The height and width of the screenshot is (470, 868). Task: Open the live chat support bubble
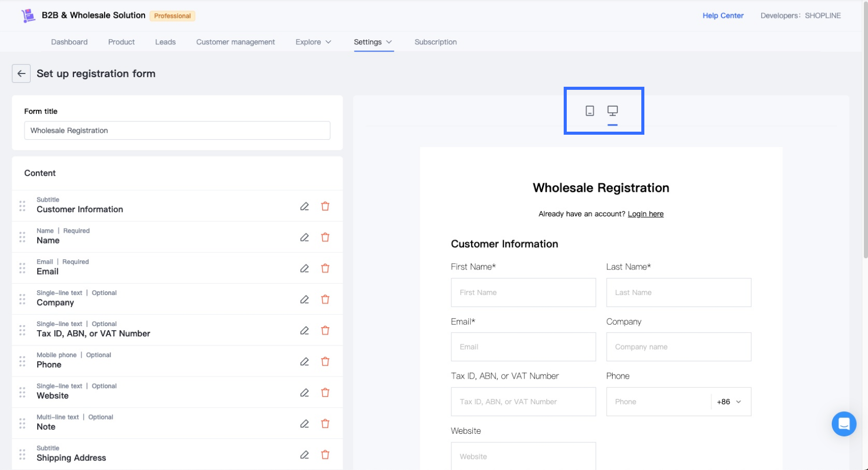[843, 424]
